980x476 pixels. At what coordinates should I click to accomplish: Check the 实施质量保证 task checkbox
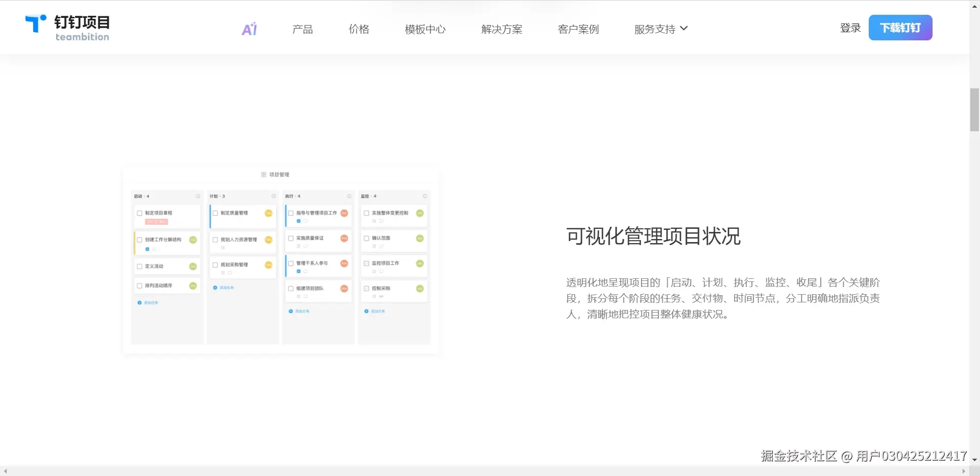pos(290,239)
